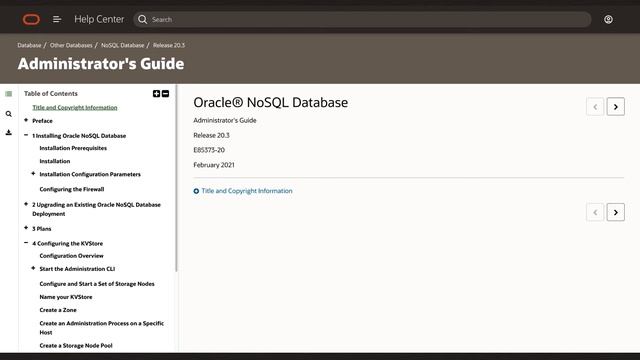This screenshot has width=640, height=360.
Task: Click the Oracle logo icon
Action: click(31, 19)
